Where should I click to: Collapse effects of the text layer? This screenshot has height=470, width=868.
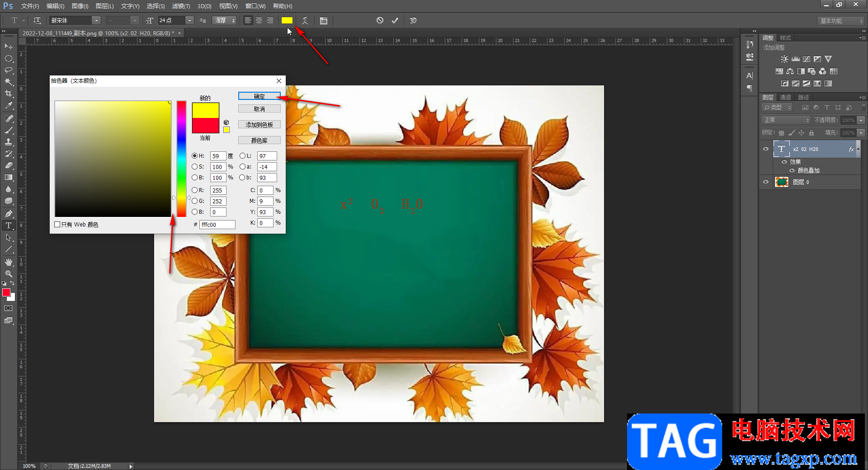(x=858, y=149)
